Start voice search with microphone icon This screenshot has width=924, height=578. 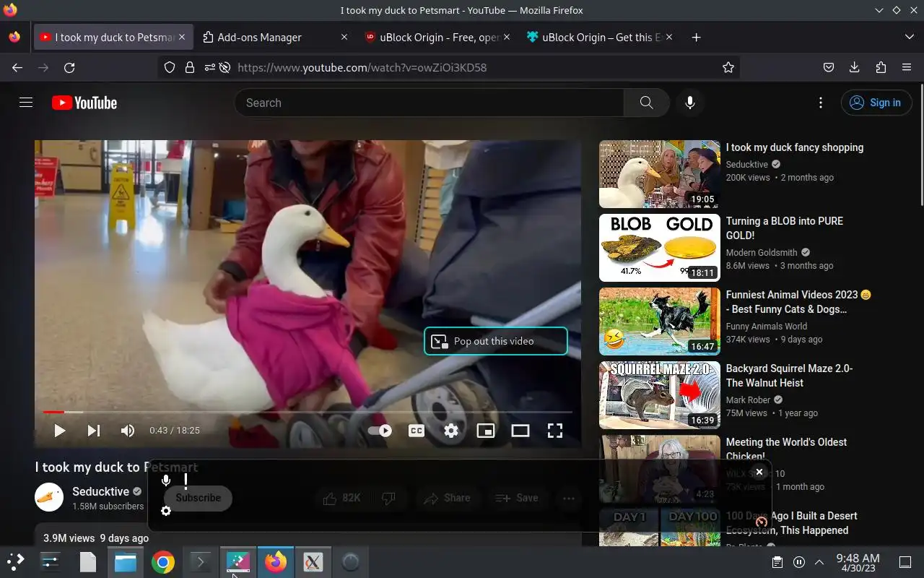tap(690, 103)
